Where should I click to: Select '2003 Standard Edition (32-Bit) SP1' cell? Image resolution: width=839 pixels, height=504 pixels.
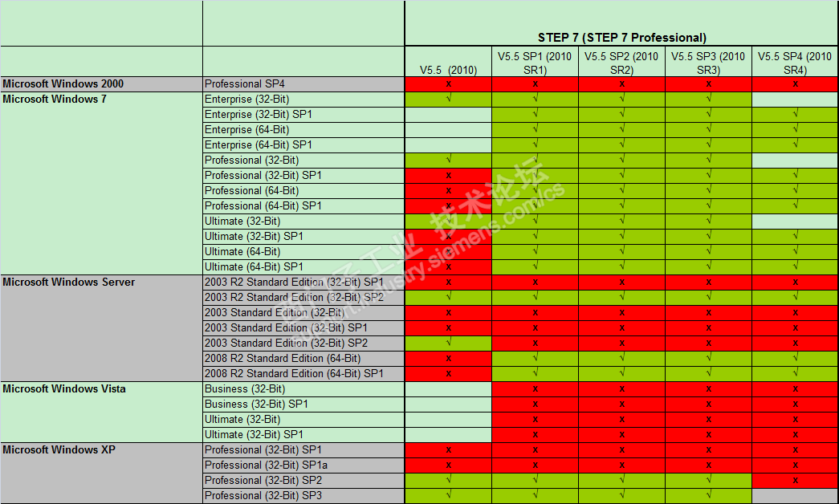(x=304, y=328)
